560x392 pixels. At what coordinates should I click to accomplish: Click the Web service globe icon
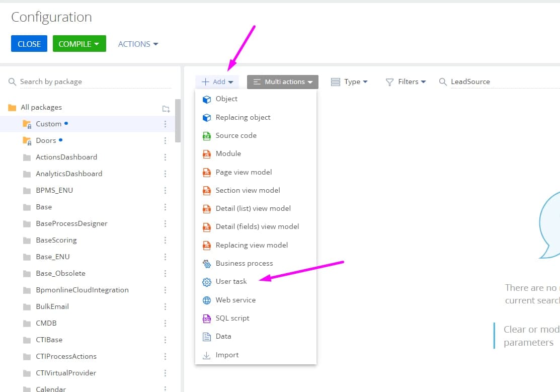(206, 300)
